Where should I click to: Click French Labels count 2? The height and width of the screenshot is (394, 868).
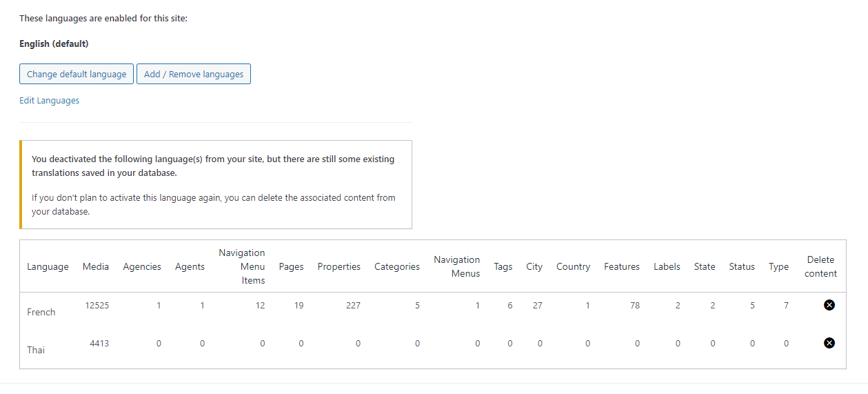[678, 305]
